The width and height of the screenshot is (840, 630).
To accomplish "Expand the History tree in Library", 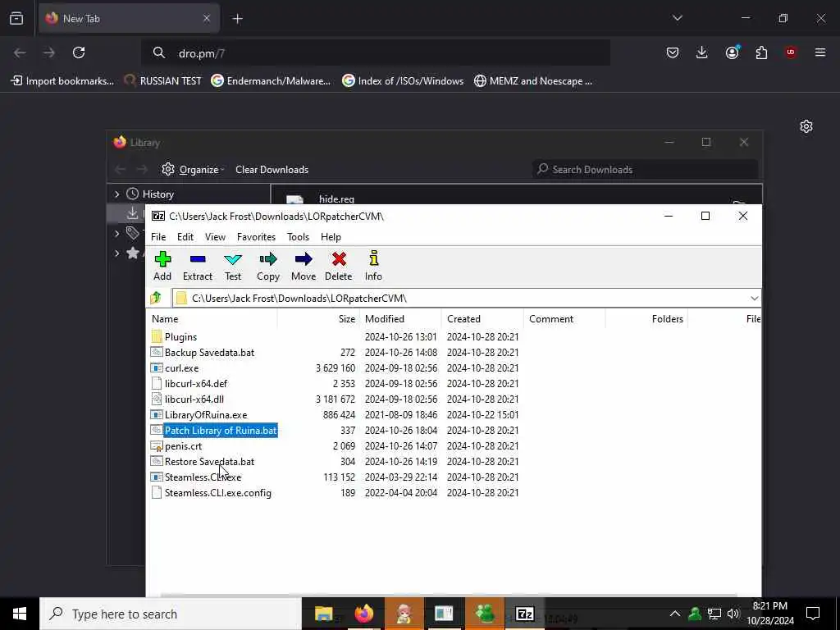I will pos(116,194).
